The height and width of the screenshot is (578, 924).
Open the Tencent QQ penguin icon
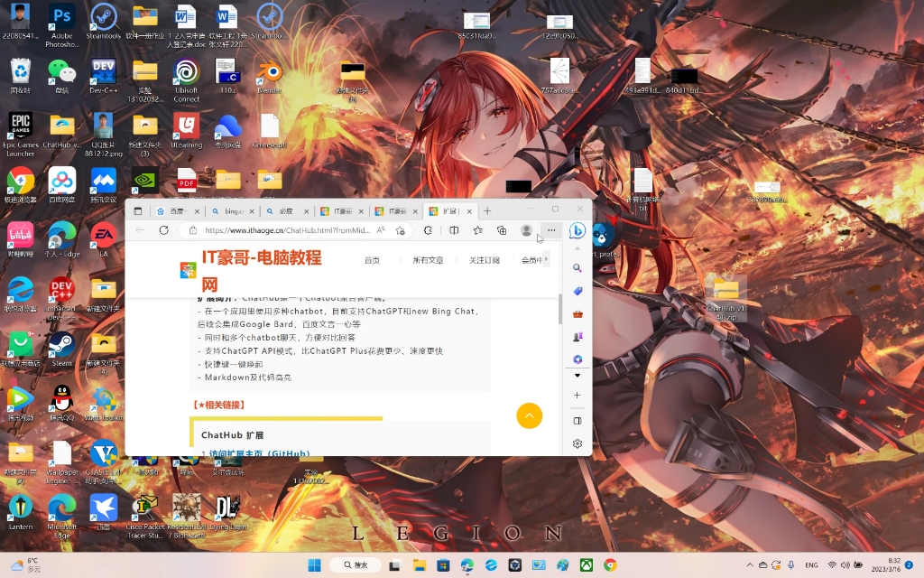(62, 403)
